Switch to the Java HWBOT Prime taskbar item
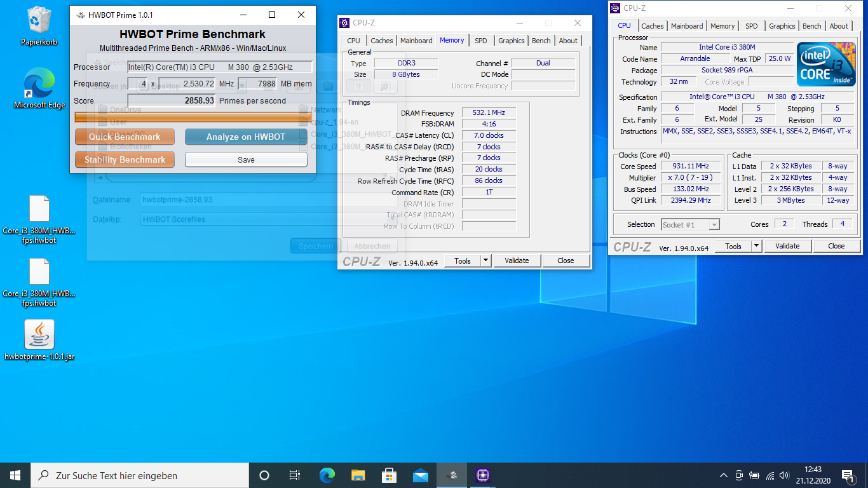 tap(452, 475)
